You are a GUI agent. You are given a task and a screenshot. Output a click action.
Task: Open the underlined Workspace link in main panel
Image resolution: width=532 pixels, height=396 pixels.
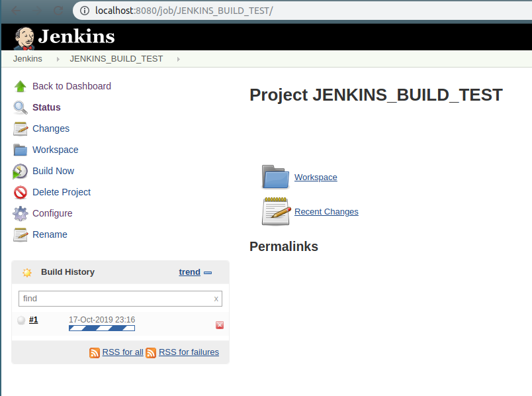(x=316, y=177)
